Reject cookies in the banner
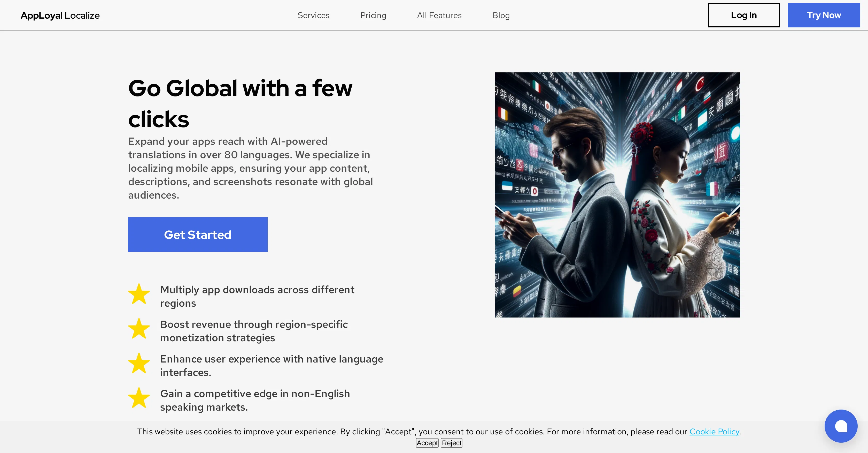 pyautogui.click(x=452, y=443)
